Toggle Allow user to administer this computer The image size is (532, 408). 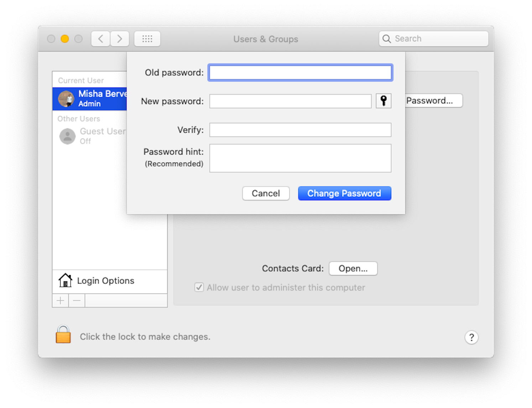coord(199,287)
